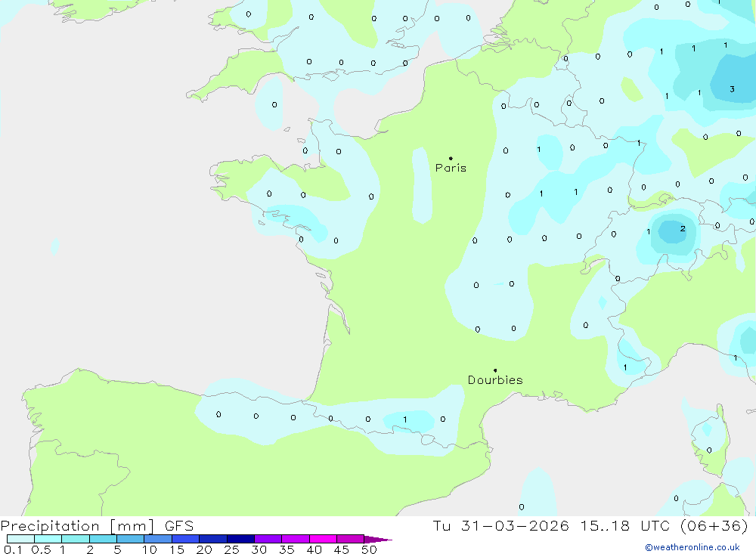Click the Paris city label
756x554 pixels.
[451, 168]
